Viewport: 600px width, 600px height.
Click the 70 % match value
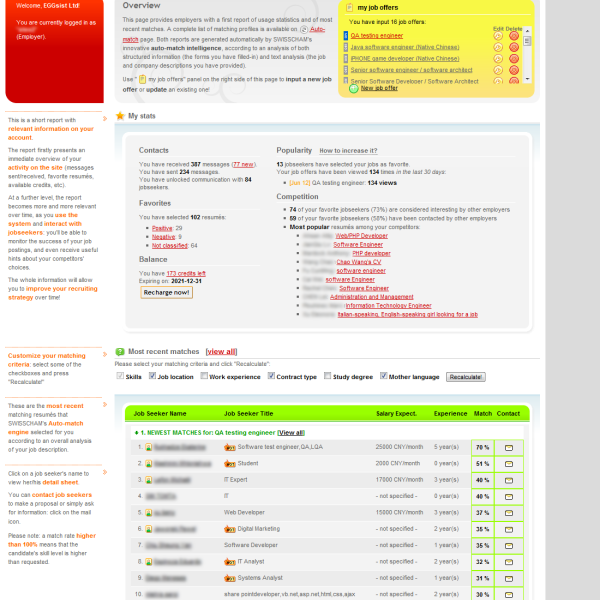483,448
